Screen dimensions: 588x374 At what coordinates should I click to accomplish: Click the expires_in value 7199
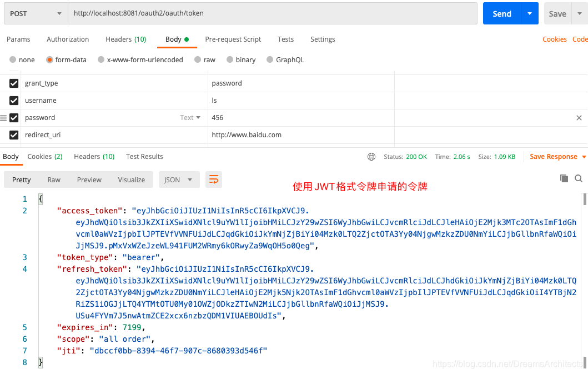tap(132, 327)
